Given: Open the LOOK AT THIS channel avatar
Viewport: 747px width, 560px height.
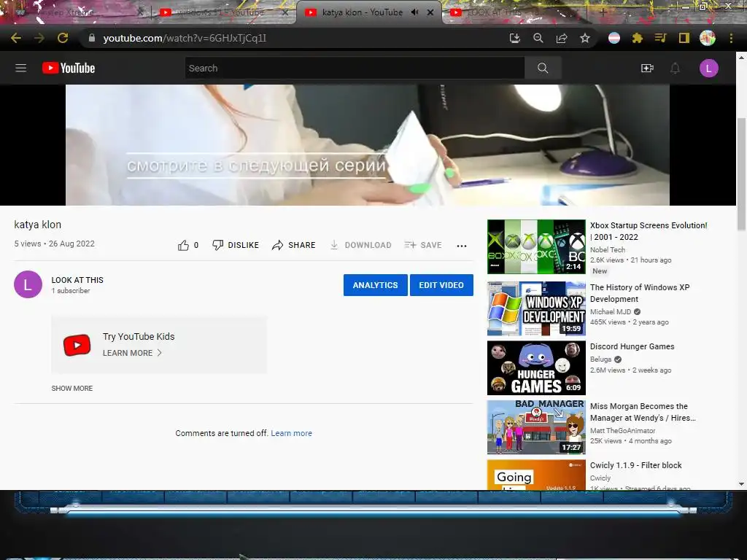Looking at the screenshot, I should pos(28,284).
